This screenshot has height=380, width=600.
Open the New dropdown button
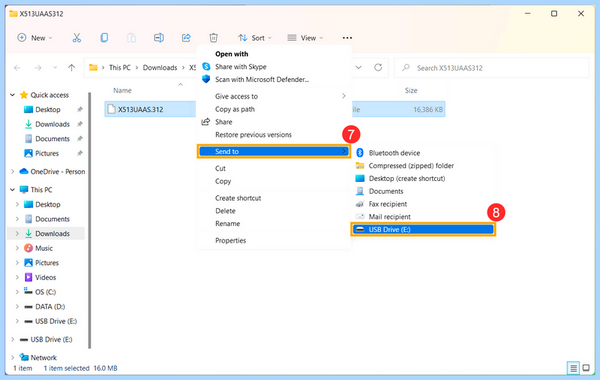coord(34,38)
